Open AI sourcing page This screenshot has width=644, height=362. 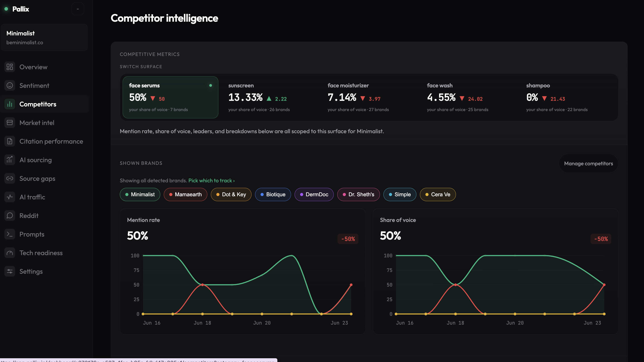pyautogui.click(x=36, y=160)
